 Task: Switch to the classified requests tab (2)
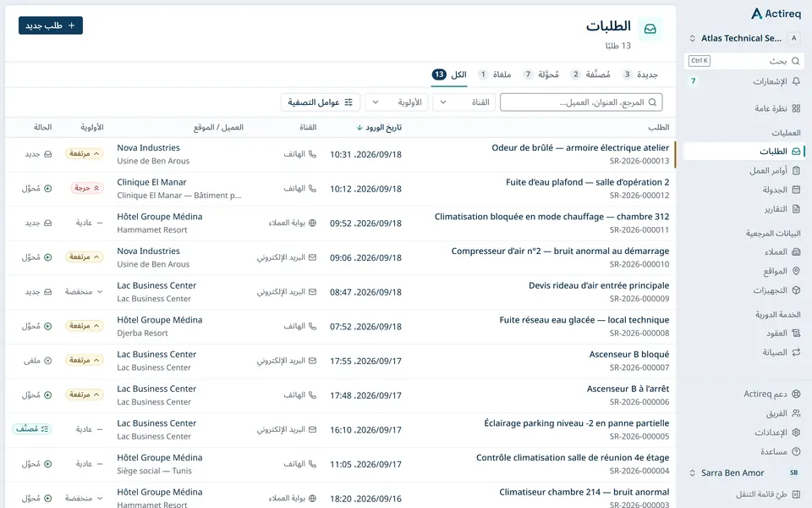click(x=590, y=75)
